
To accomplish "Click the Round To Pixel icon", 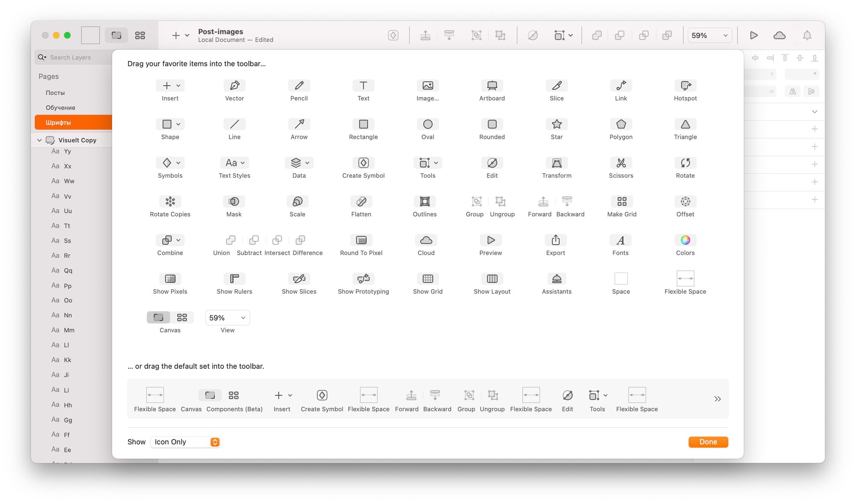I will tap(361, 240).
